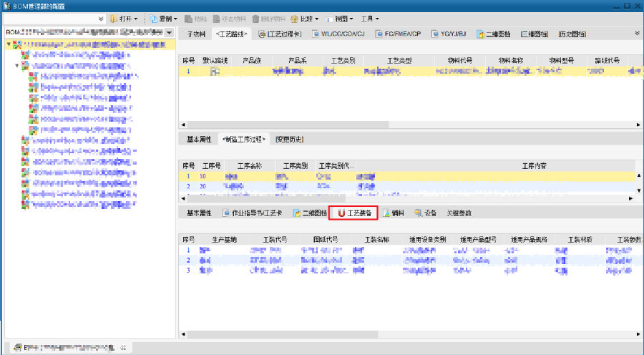The width and height of the screenshot is (644, 355).
Task: Open the upper 二维图档 tab with folder icon
Action: click(493, 34)
